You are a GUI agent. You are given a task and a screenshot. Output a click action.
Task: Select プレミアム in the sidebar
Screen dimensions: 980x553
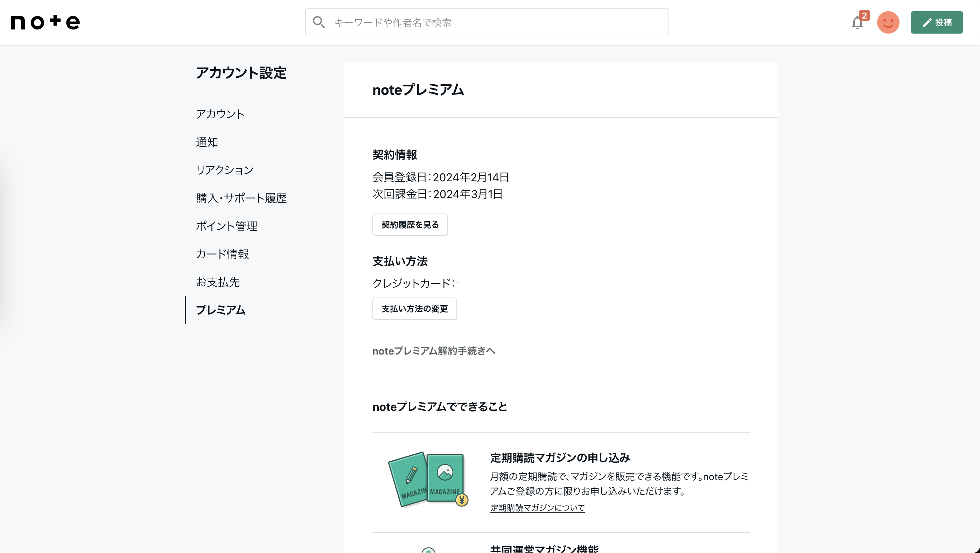[x=220, y=310]
